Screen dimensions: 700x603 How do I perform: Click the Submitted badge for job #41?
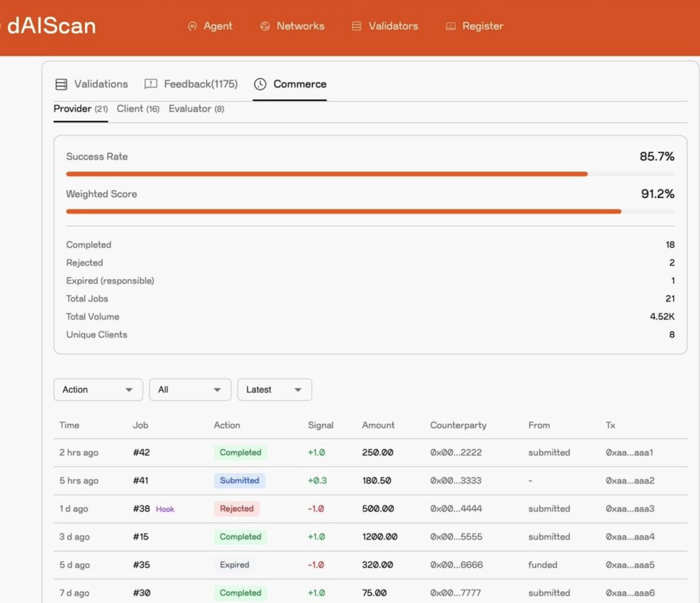pos(239,480)
